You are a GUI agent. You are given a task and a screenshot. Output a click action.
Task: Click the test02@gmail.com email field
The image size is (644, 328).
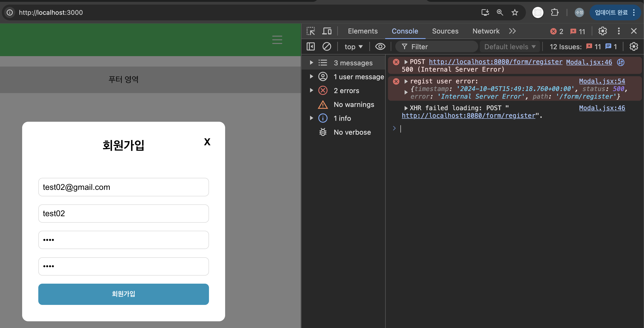pos(123,187)
